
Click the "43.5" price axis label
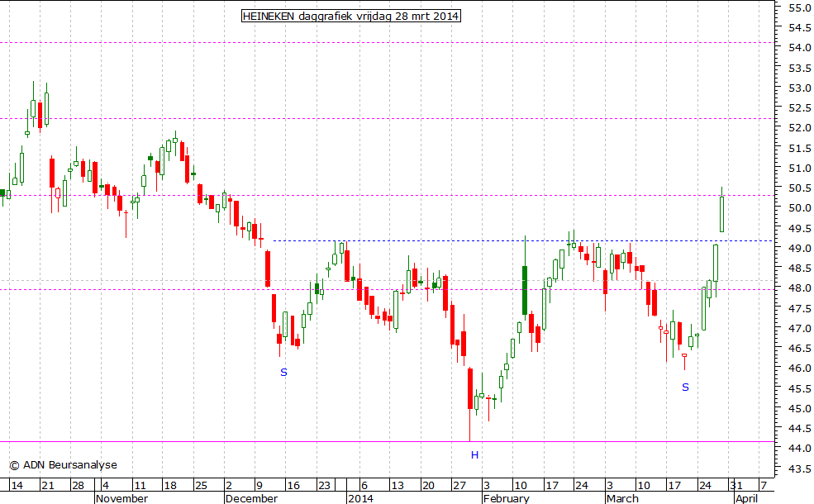(x=800, y=469)
